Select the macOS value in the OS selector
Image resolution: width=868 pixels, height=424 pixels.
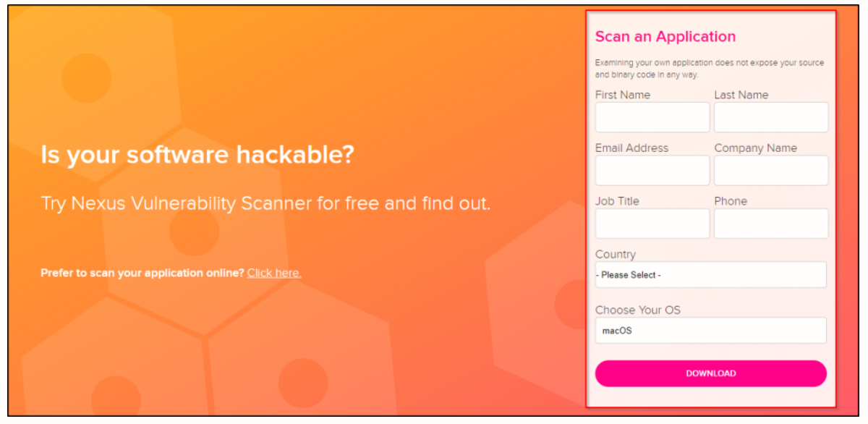710,330
